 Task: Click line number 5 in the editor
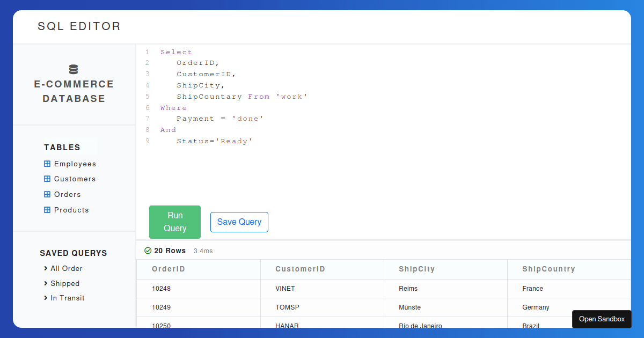[147, 96]
